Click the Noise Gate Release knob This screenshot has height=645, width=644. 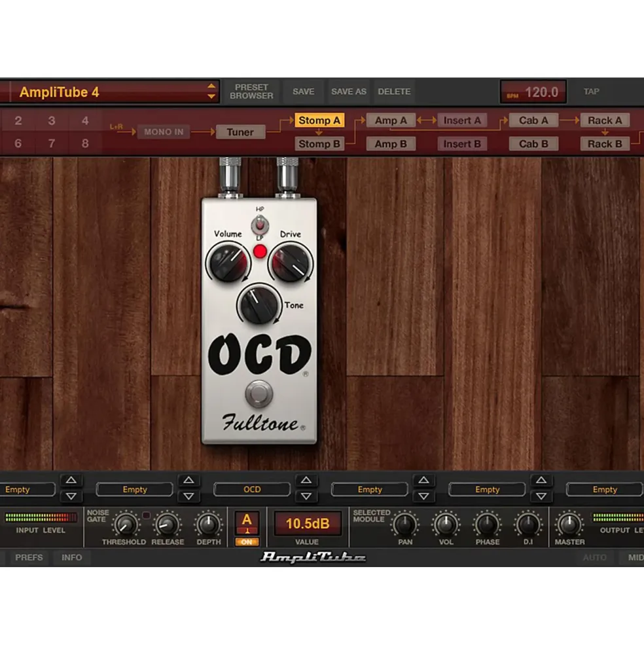tap(168, 525)
